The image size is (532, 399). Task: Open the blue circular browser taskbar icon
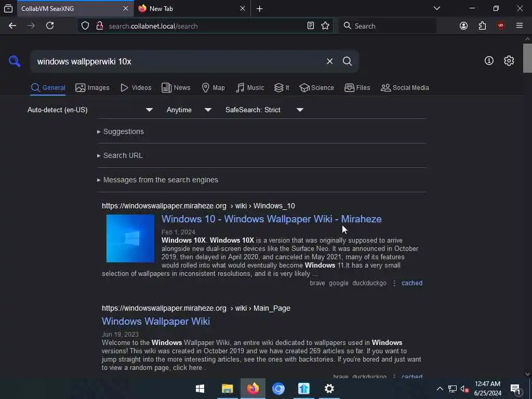(278, 389)
